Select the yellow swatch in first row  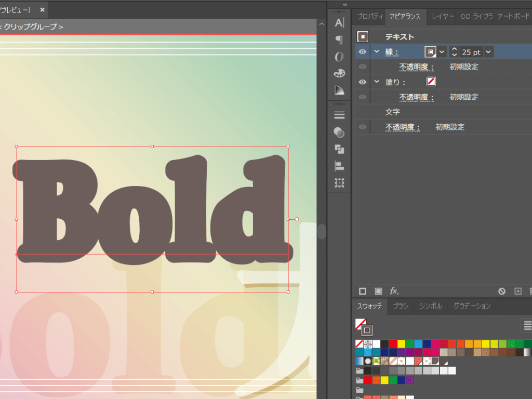[x=401, y=344]
